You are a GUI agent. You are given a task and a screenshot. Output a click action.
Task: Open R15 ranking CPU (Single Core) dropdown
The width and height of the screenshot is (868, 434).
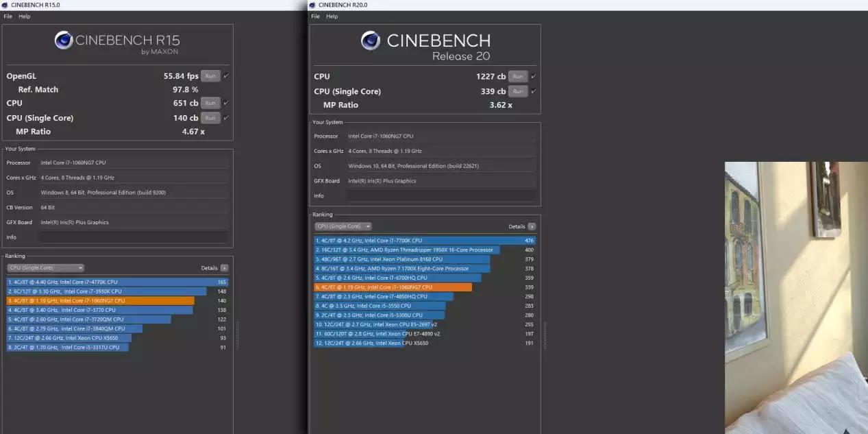coord(46,268)
